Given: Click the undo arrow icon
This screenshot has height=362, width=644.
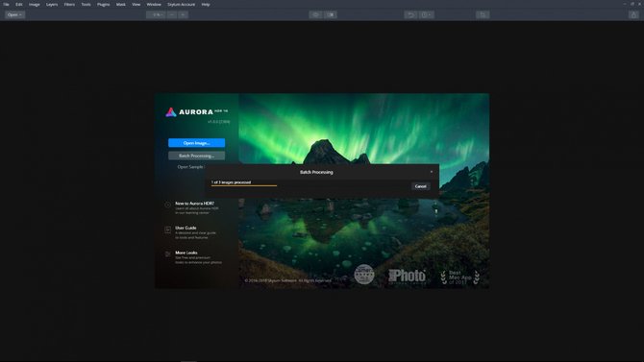Looking at the screenshot, I should (x=410, y=14).
